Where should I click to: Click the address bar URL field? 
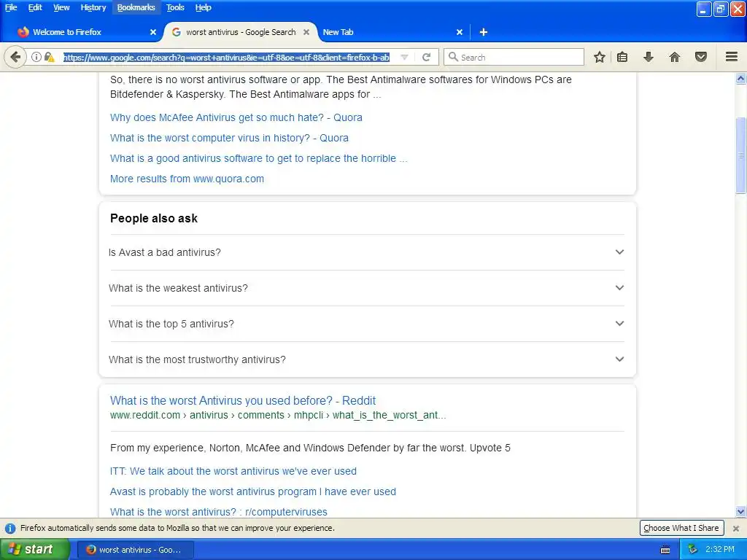pyautogui.click(x=227, y=57)
